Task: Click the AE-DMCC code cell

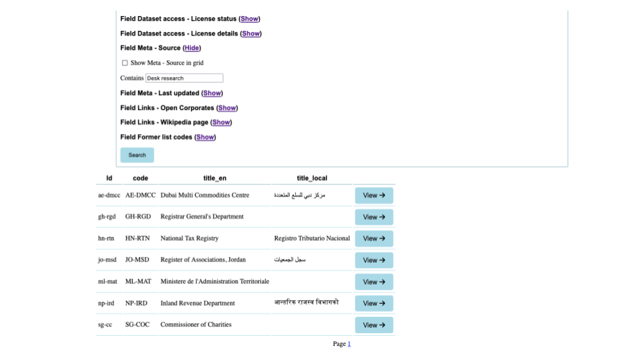Action: tap(140, 195)
